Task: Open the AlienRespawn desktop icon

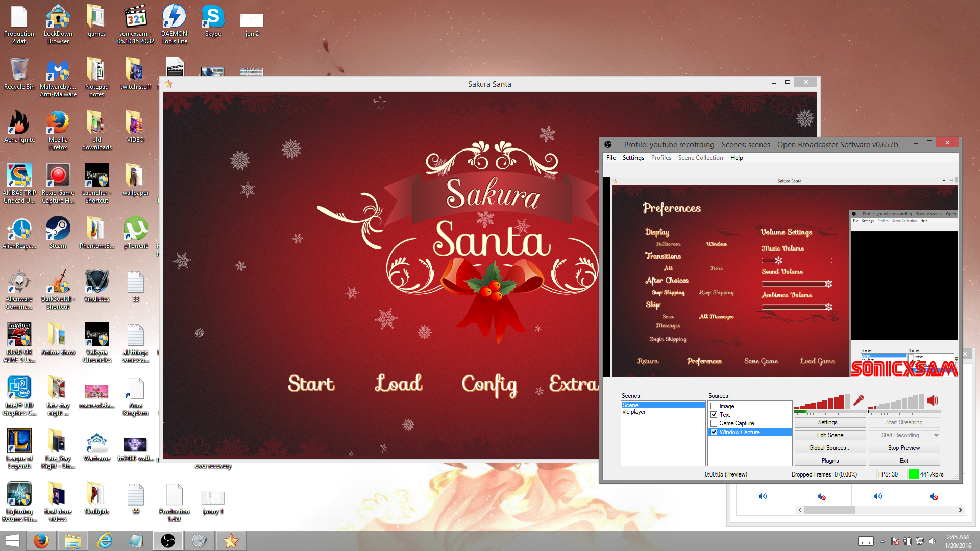Action: point(19,233)
